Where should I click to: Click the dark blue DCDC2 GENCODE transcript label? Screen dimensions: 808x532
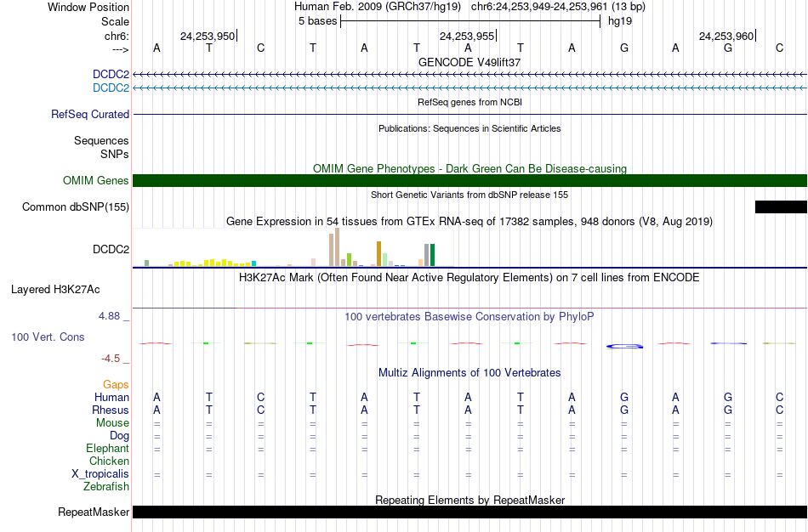111,75
